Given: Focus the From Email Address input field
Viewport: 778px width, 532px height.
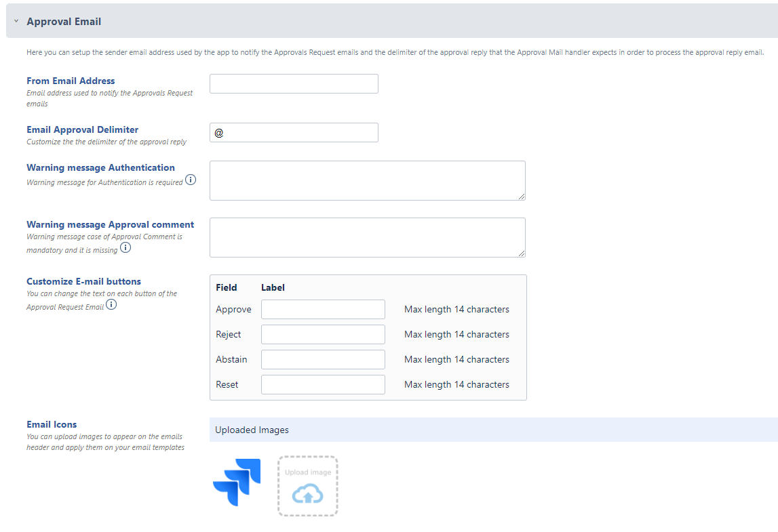Looking at the screenshot, I should (x=294, y=84).
